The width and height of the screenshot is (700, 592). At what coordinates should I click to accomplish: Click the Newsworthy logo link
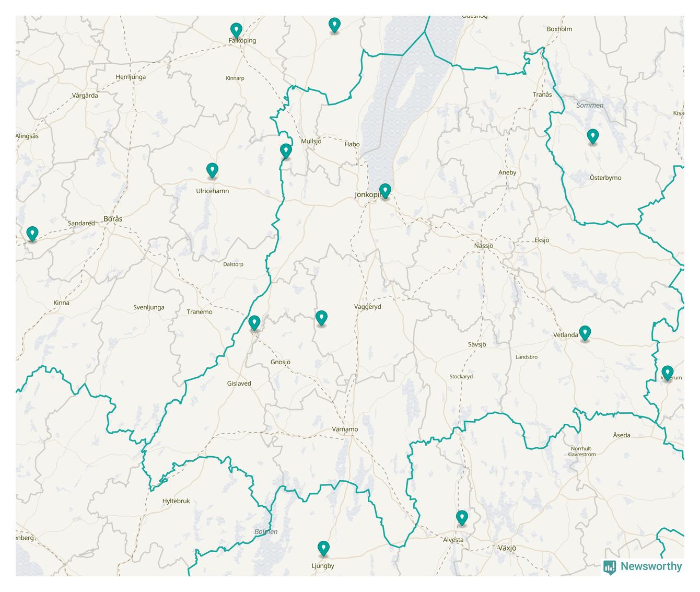point(643,566)
